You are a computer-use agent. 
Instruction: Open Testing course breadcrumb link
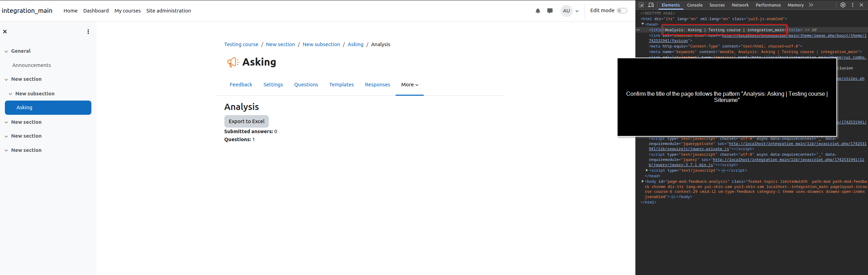(241, 44)
